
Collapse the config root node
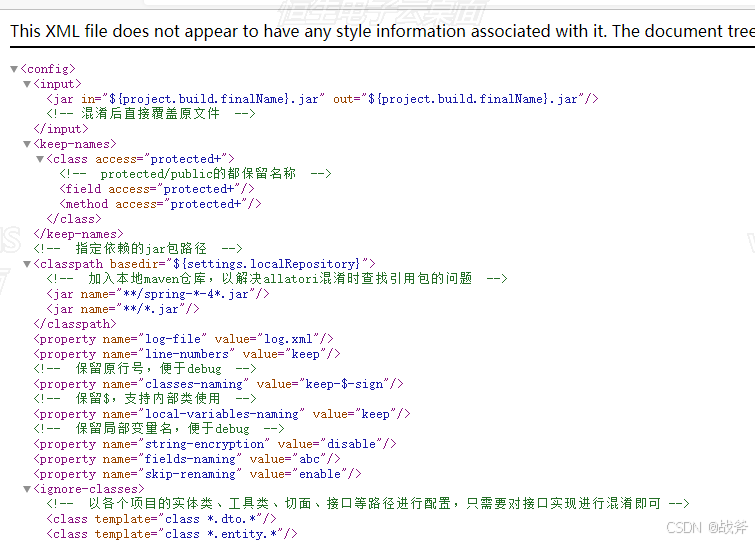click(14, 69)
